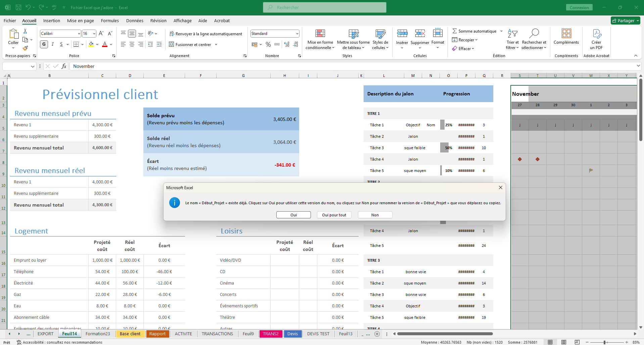Toggle bold formatting with the G button
Screen dimensions: 644x345
coord(44,44)
